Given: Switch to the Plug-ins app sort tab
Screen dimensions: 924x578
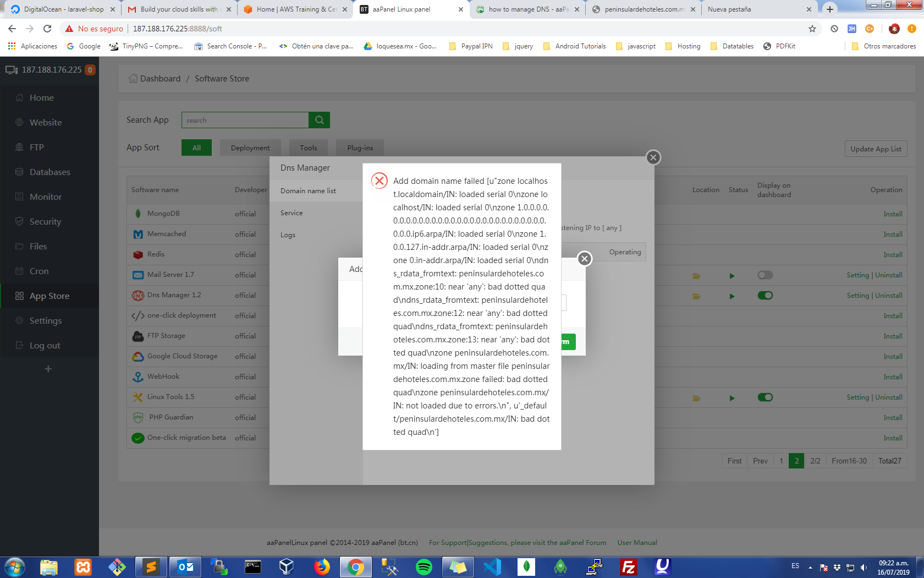Looking at the screenshot, I should click(x=360, y=148).
